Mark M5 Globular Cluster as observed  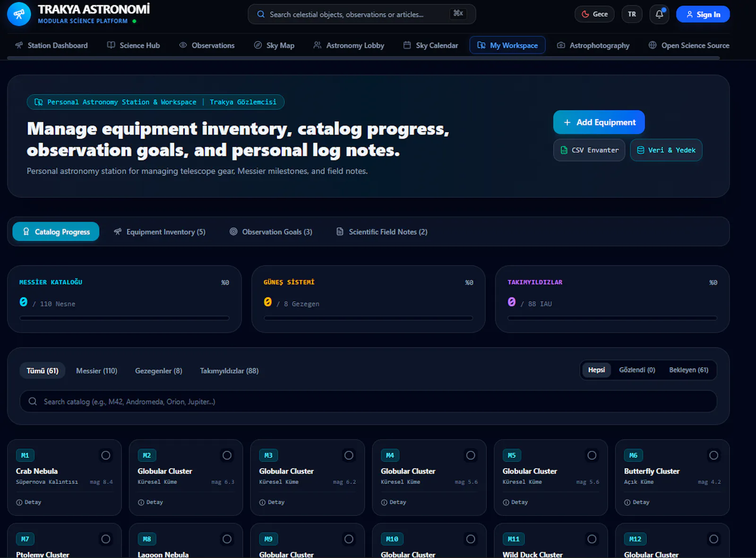point(592,456)
